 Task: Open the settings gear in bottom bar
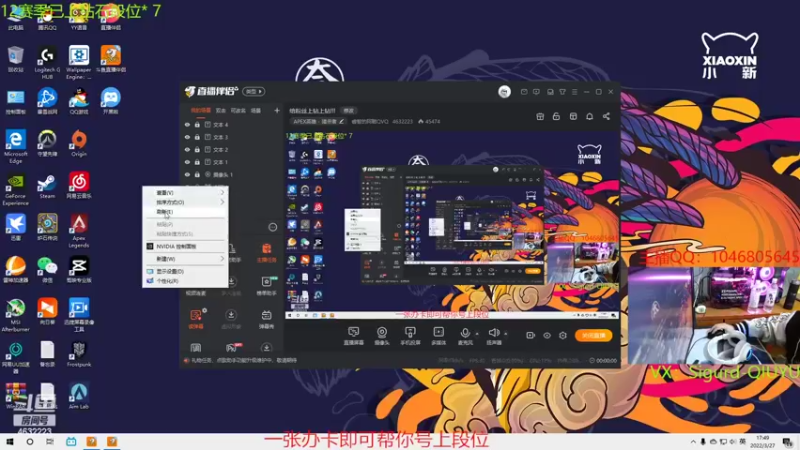pyautogui.click(x=563, y=335)
